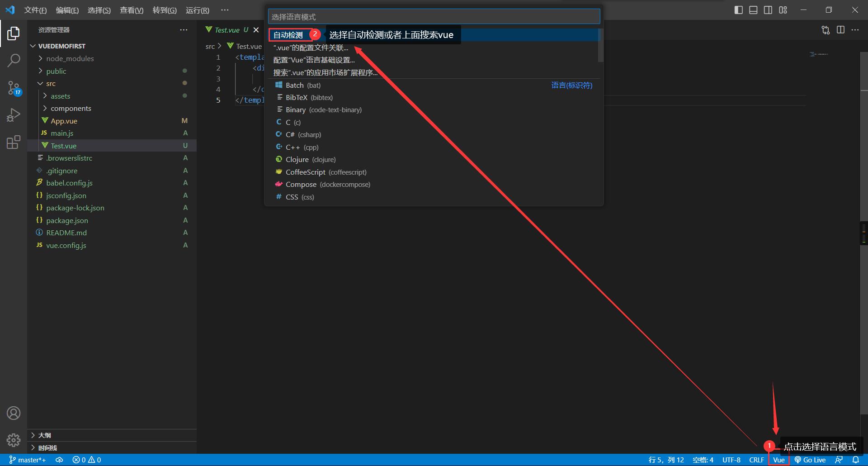Select CoffeeScript language mode
868x466 pixels.
point(434,172)
